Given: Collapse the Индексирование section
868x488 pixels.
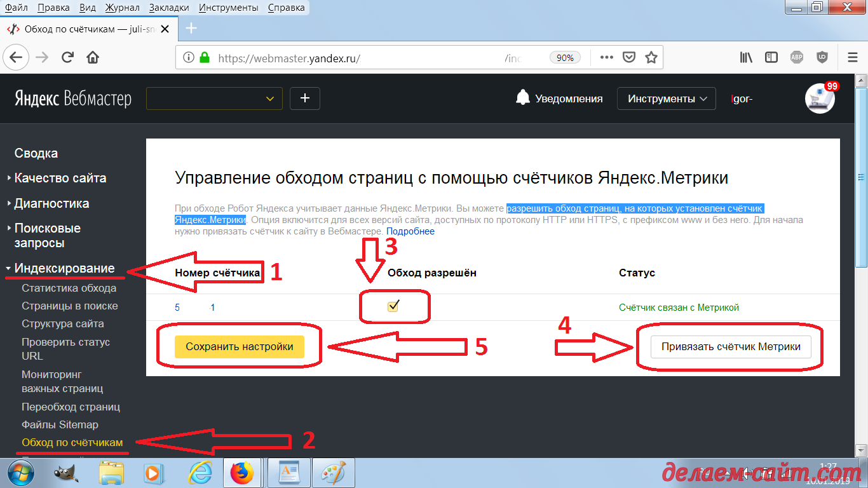Looking at the screenshot, I should click(61, 268).
